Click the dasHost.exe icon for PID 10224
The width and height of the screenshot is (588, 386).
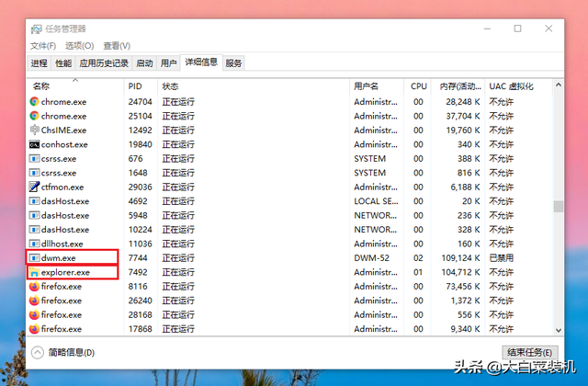[34, 230]
